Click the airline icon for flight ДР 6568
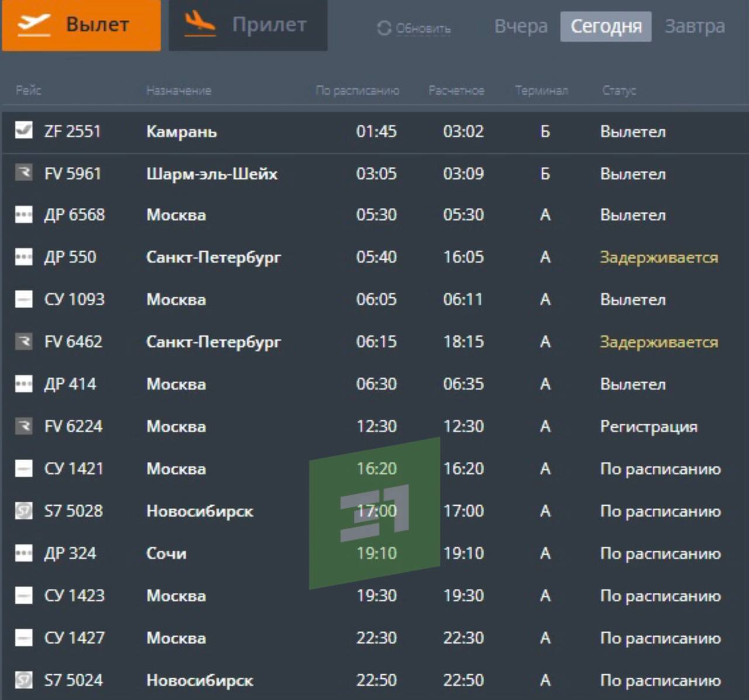Image resolution: width=749 pixels, height=700 pixels. pos(23,215)
